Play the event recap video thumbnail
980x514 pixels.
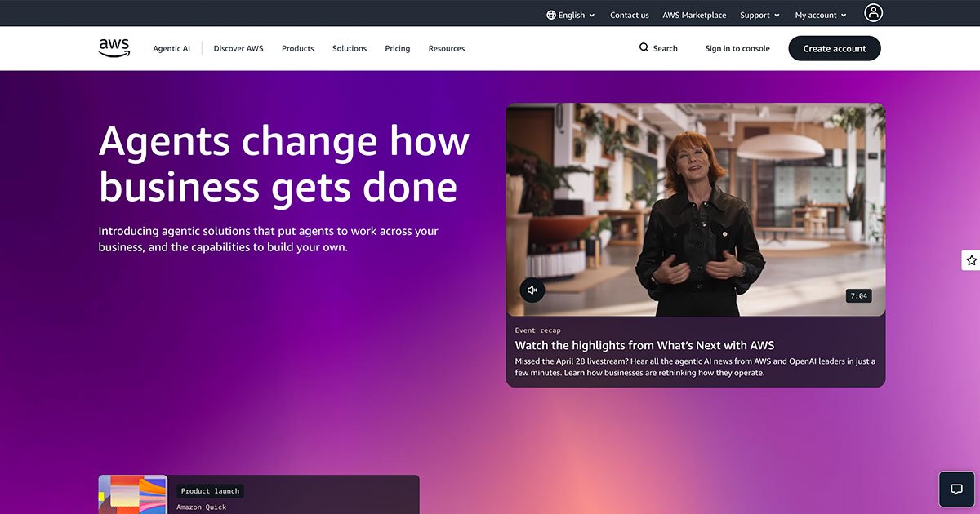(x=696, y=210)
